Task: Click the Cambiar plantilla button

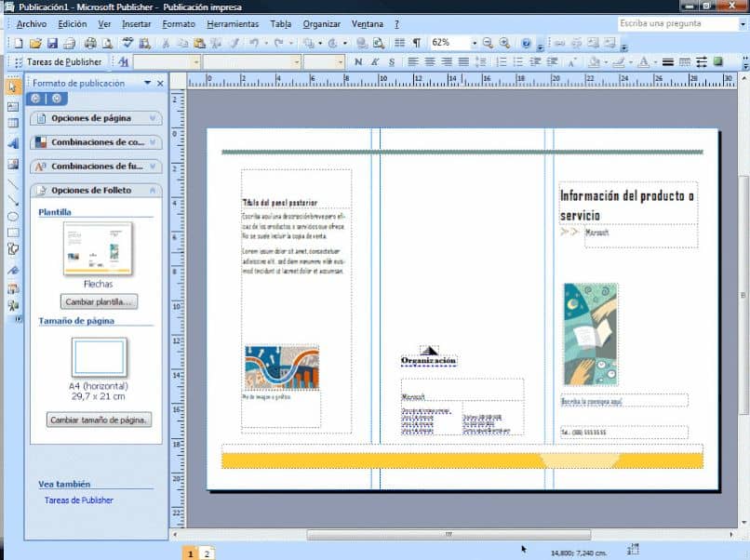Action: click(99, 301)
